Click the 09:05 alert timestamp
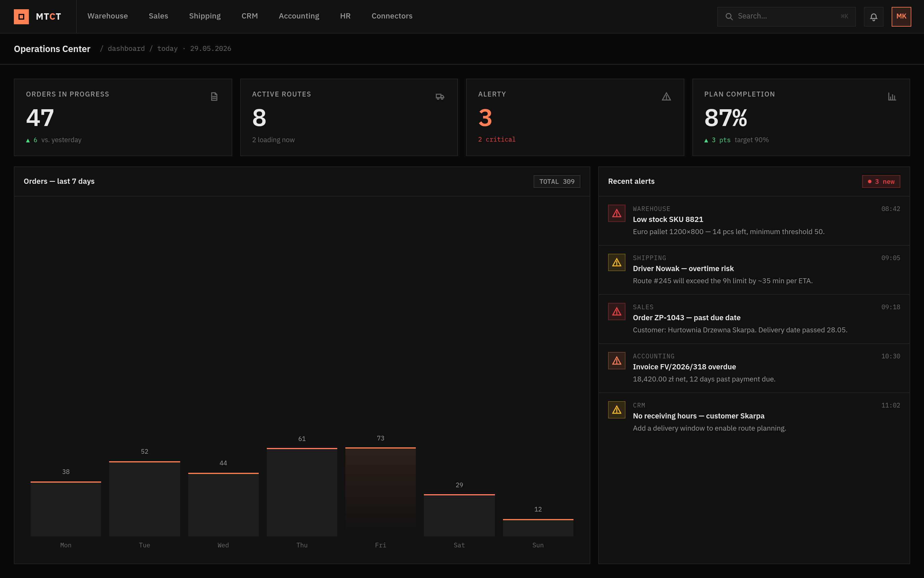This screenshot has height=578, width=924. (x=891, y=258)
